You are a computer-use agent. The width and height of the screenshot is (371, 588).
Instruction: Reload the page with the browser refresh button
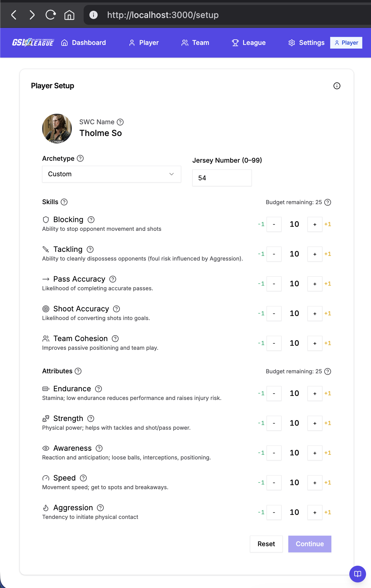click(x=50, y=15)
